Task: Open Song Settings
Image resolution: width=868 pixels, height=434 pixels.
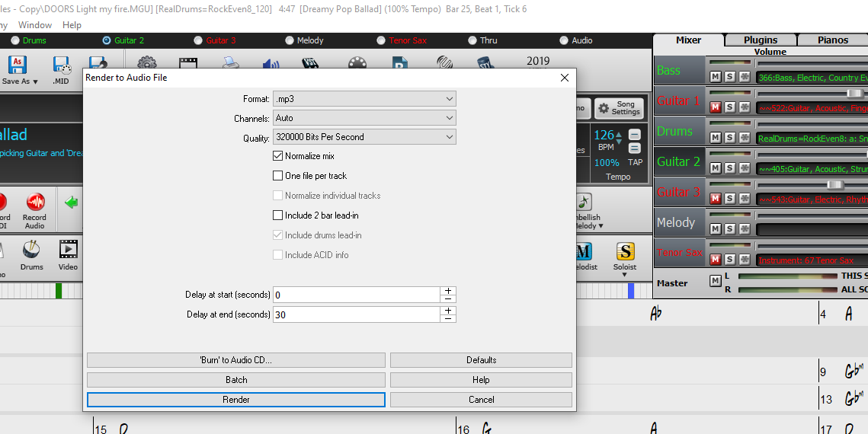Action: (x=619, y=108)
